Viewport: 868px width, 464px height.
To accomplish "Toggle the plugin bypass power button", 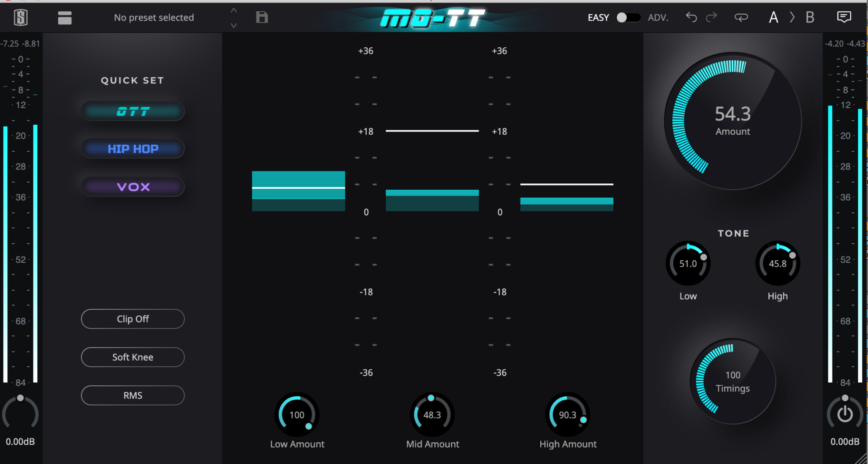I will click(x=845, y=414).
